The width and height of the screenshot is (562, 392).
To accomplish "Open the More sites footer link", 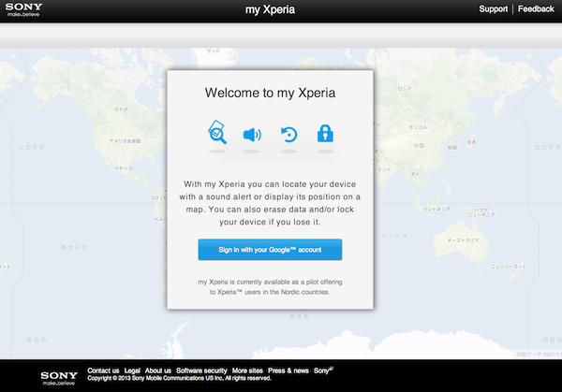I will [247, 370].
